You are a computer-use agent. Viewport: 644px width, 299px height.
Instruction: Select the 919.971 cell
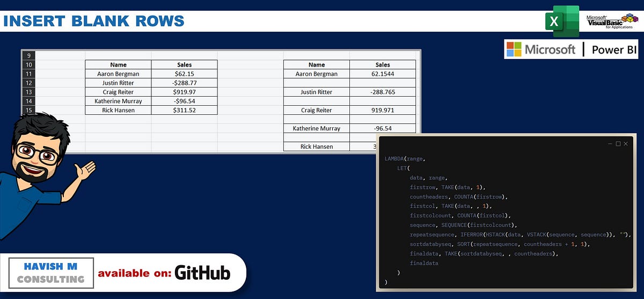(383, 110)
